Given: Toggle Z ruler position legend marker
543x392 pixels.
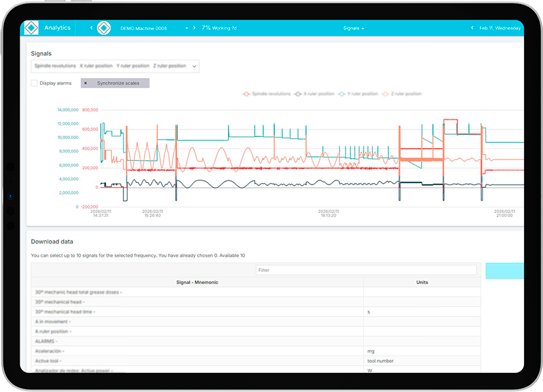Looking at the screenshot, I should click(x=386, y=94).
